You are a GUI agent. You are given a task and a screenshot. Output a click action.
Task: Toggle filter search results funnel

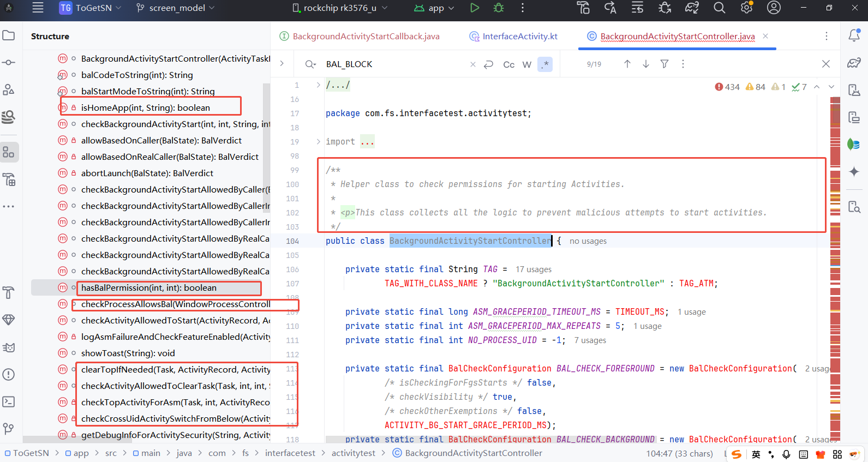(x=665, y=64)
